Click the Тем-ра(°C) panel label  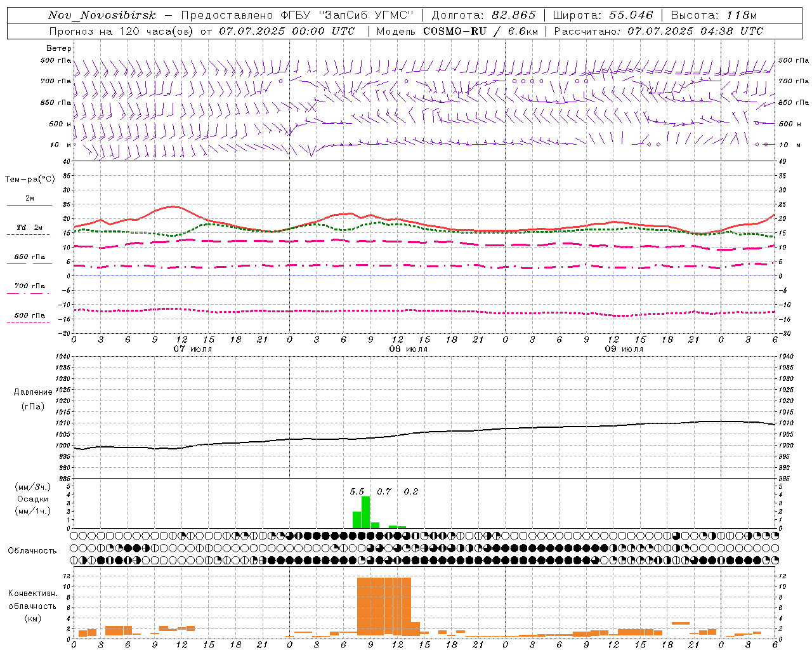[30, 180]
